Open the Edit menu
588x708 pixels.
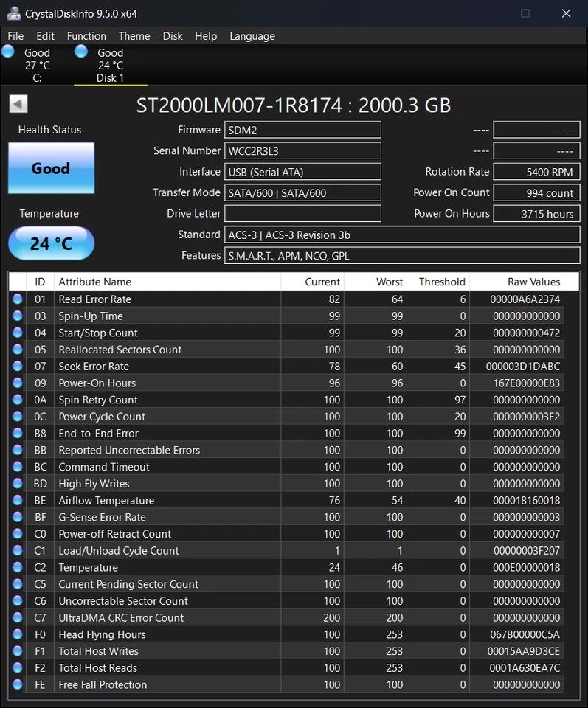(x=45, y=36)
